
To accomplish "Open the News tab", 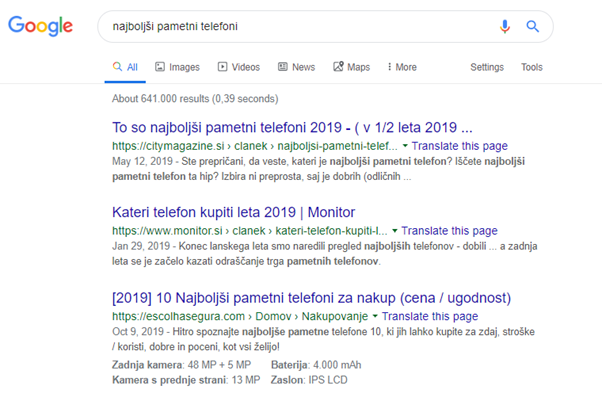I will [296, 67].
